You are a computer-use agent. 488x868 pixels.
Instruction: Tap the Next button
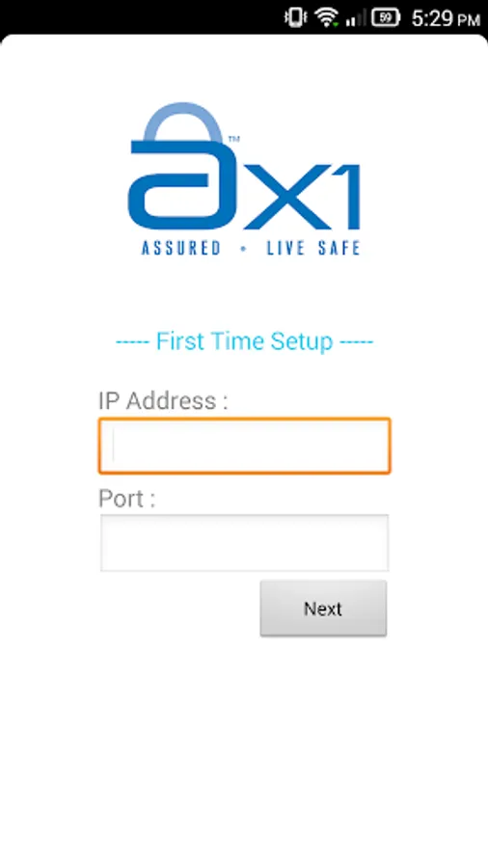(x=324, y=609)
